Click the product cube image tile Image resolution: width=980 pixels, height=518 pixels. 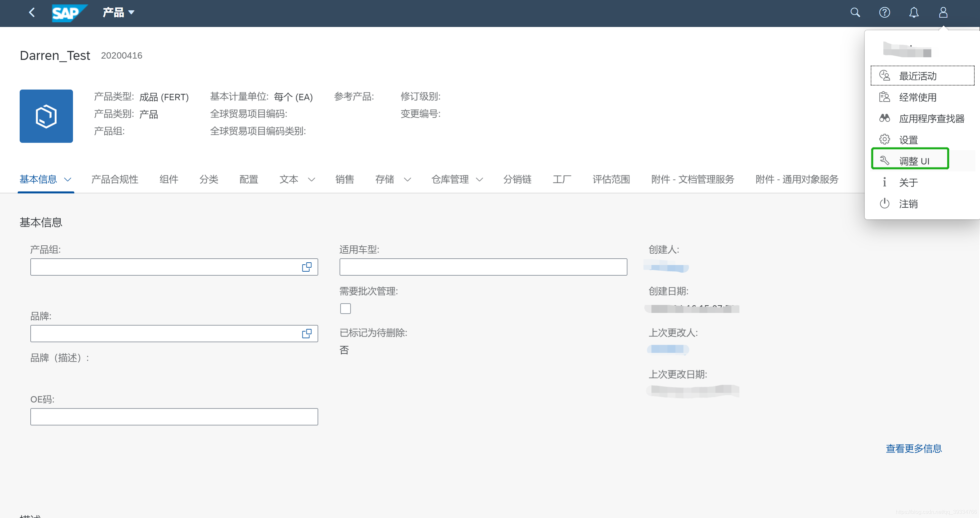(46, 116)
